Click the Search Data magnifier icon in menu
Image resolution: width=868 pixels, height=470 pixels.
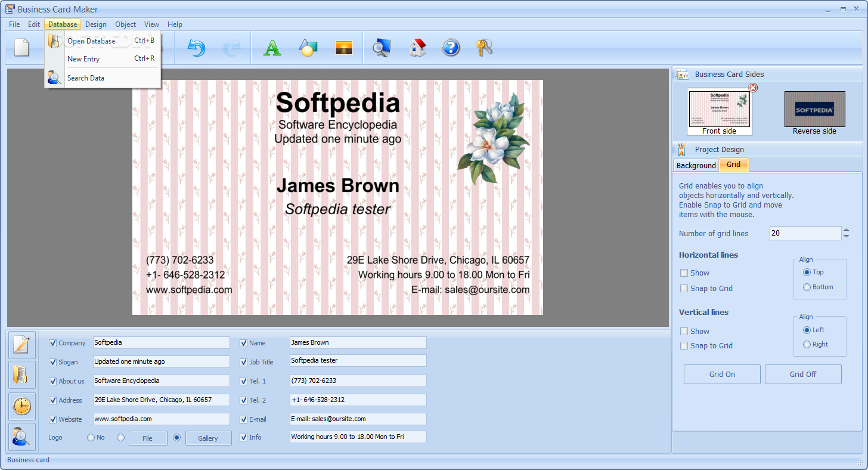(x=55, y=78)
